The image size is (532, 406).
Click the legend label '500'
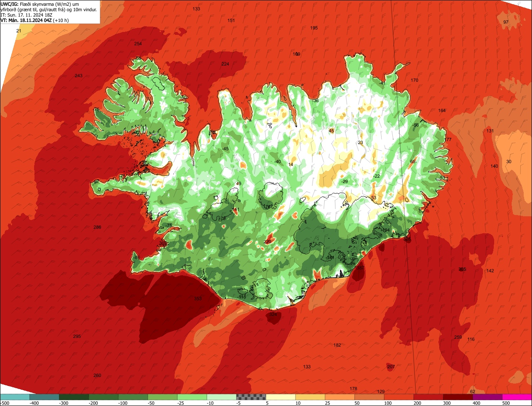[x=505, y=403]
